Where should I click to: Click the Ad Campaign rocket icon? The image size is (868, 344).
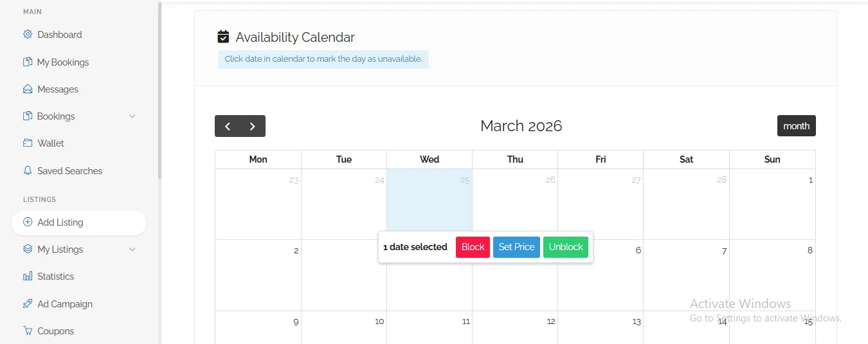(28, 304)
